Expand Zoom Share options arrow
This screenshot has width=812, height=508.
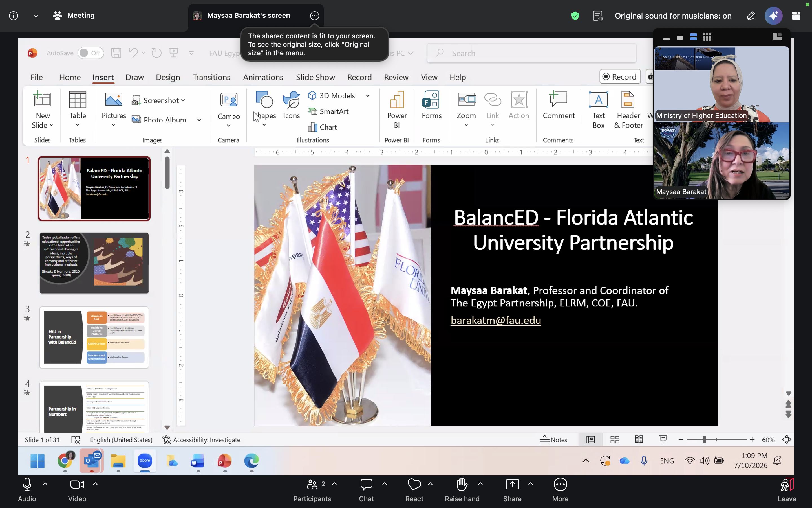(531, 484)
